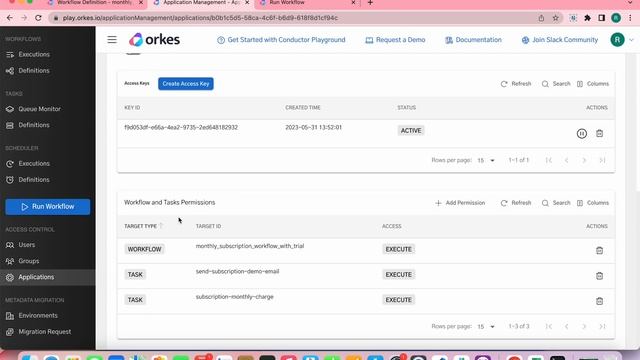Image resolution: width=640 pixels, height=360 pixels.
Task: Open browser extensions puzzle icon
Action: click(587, 18)
